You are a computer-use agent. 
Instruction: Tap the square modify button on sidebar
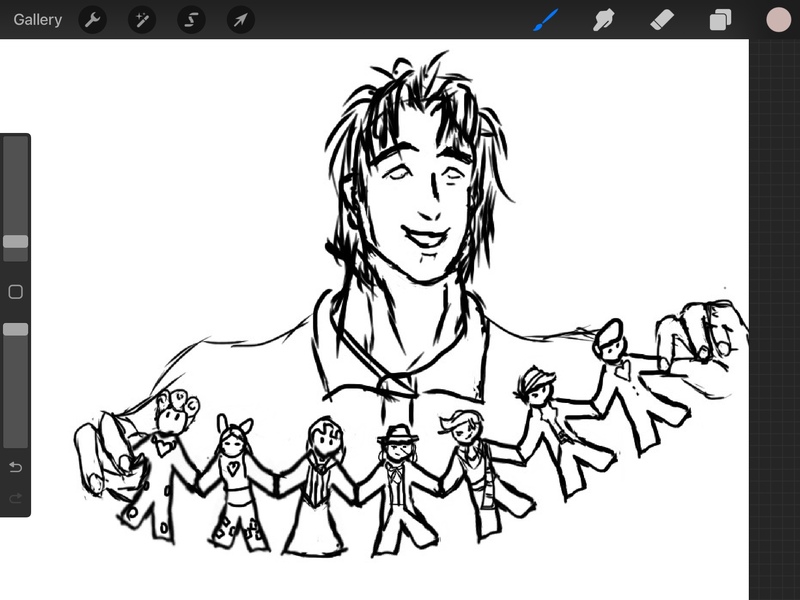15,292
